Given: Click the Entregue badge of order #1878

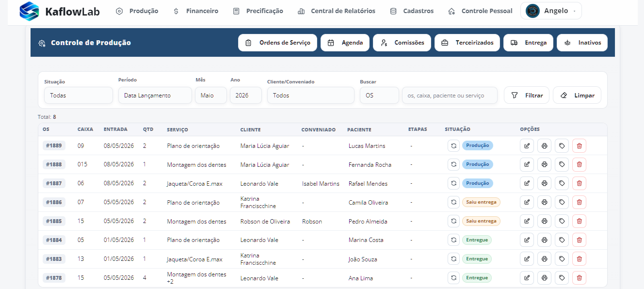Looking at the screenshot, I should [x=477, y=278].
